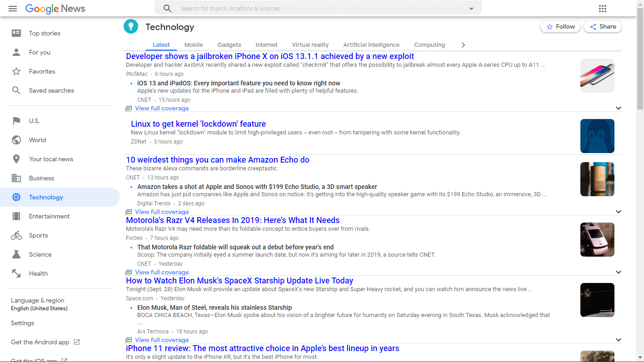This screenshot has width=644, height=362.
Task: Click the Sports bicycle icon
Action: [x=16, y=235]
